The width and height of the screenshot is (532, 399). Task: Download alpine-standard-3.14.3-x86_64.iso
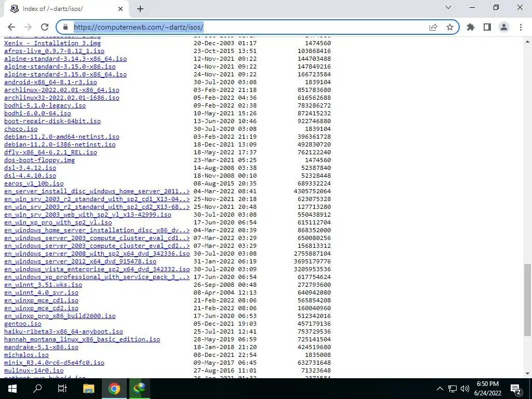click(65, 59)
